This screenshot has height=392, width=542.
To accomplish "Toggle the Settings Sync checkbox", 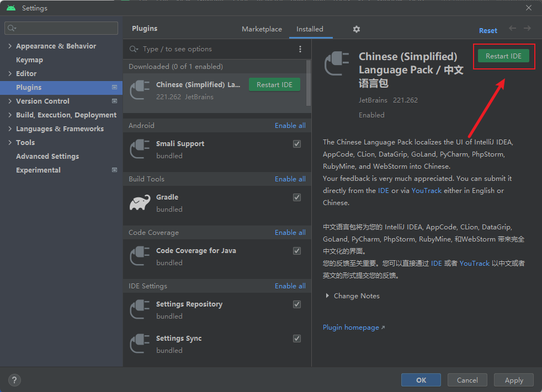I will click(x=297, y=339).
